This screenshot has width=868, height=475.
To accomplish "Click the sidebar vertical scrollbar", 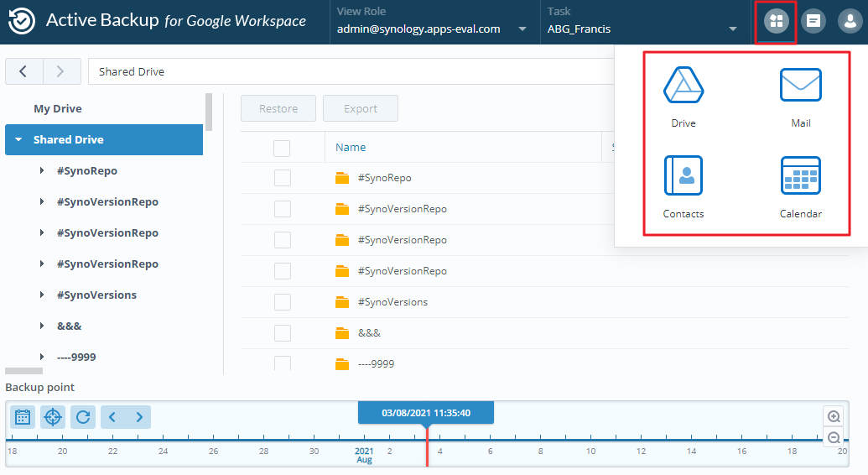I will point(209,112).
